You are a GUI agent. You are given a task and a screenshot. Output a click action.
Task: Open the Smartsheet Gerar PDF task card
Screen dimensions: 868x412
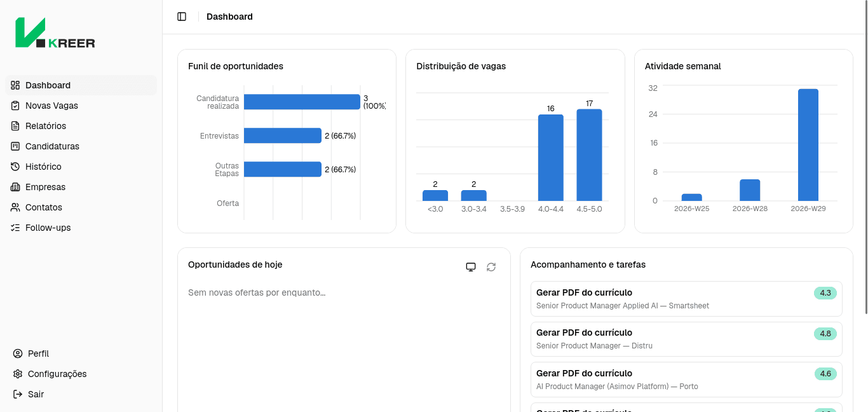tap(686, 299)
